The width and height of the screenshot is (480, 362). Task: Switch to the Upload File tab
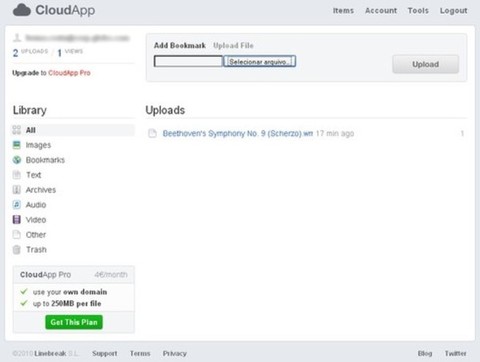point(233,45)
